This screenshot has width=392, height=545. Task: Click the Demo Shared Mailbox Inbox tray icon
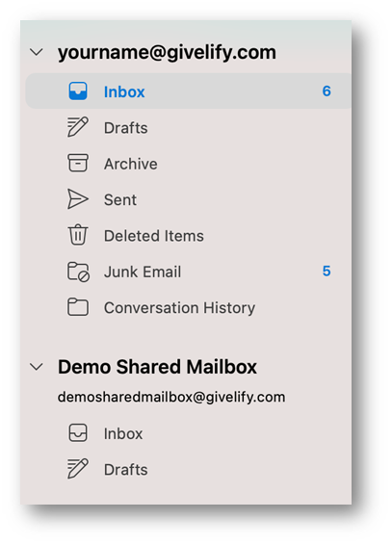coord(78,433)
